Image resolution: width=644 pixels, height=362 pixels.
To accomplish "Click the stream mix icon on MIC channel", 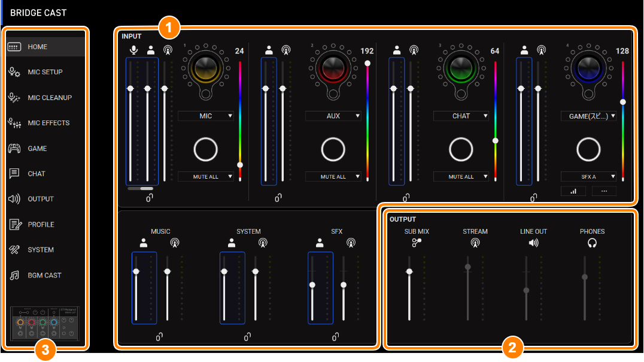I will click(x=168, y=50).
